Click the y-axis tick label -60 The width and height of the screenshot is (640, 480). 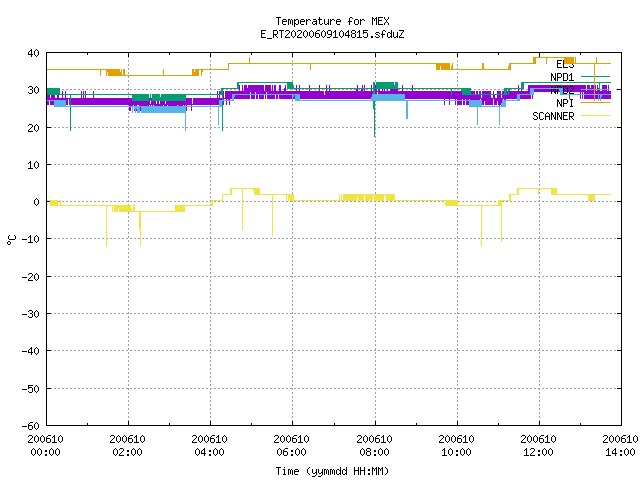pyautogui.click(x=31, y=426)
